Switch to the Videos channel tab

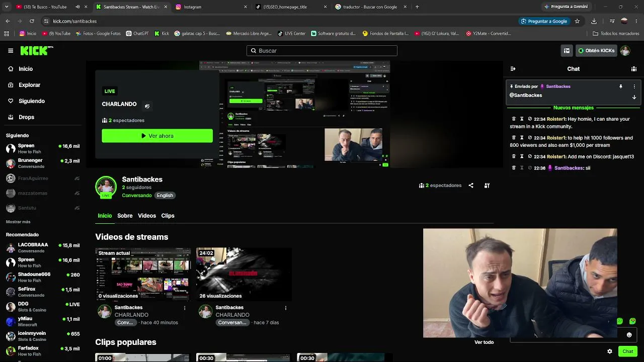[147, 216]
